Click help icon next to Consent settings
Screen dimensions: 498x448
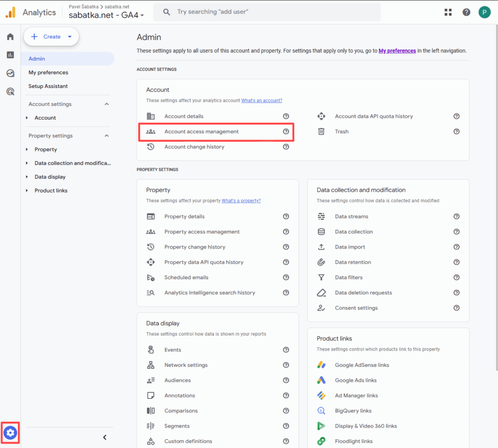pos(456,308)
